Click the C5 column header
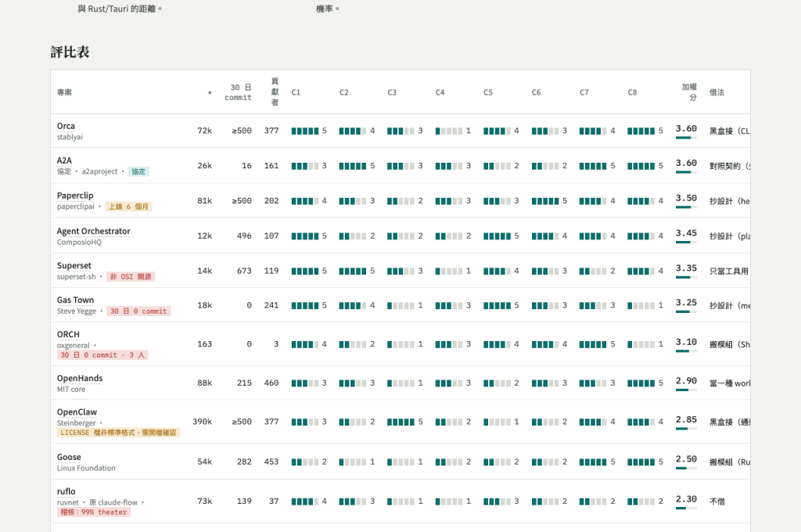The image size is (801, 532). [488, 92]
